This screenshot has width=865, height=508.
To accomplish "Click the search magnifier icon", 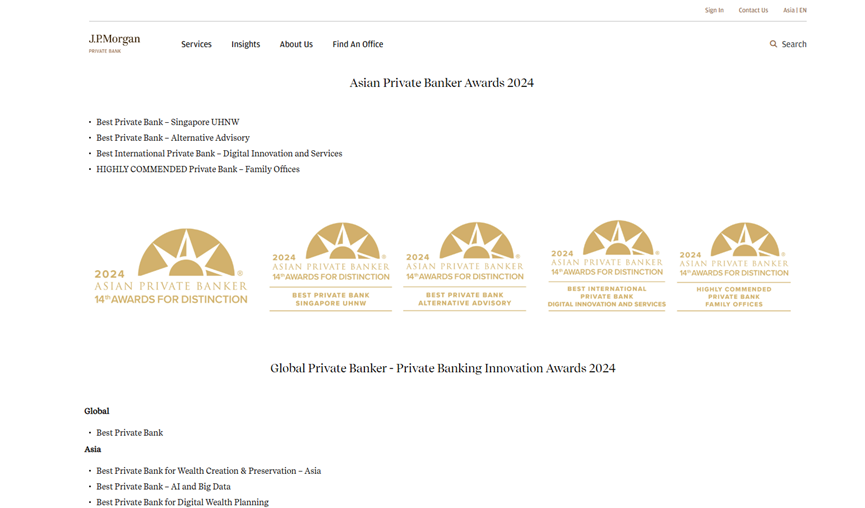I will pos(773,44).
